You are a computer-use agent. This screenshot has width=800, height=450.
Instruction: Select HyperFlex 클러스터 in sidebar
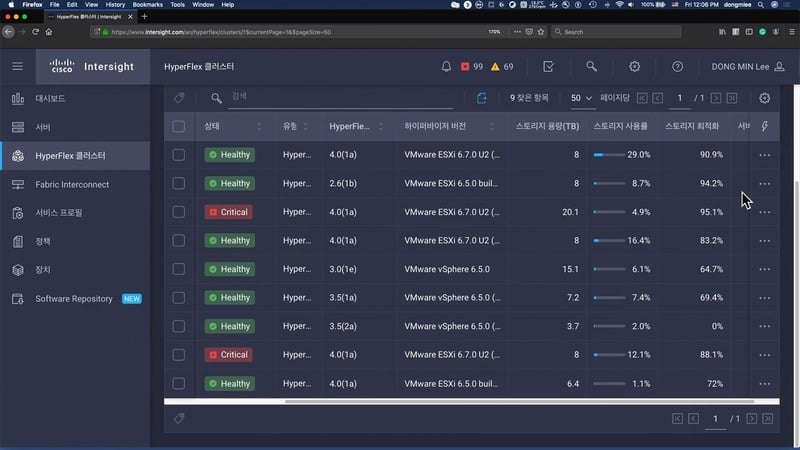pos(75,156)
